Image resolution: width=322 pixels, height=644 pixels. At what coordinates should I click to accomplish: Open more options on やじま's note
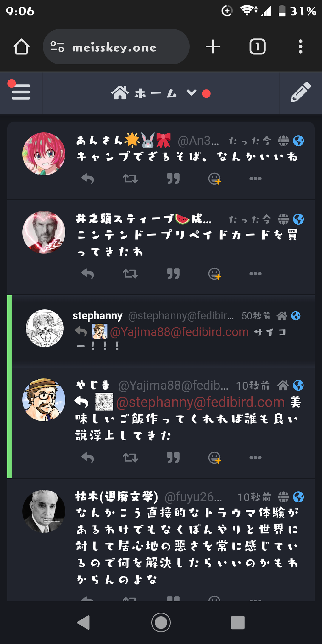click(255, 458)
